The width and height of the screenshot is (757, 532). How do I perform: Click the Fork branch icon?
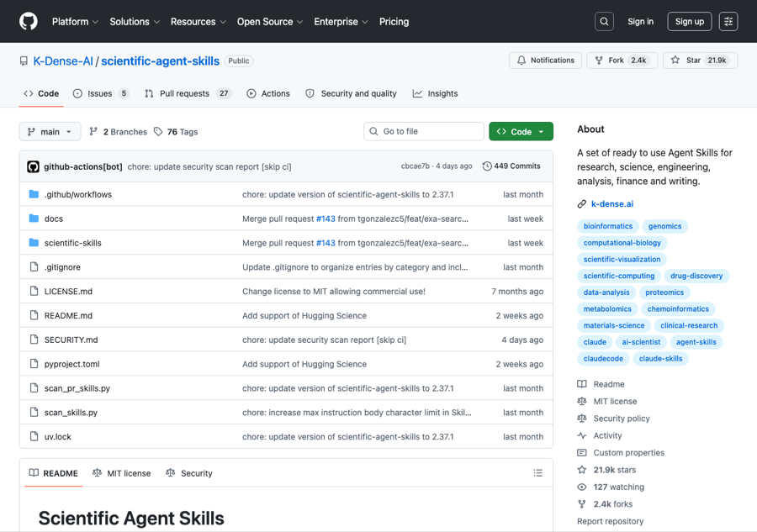pyautogui.click(x=599, y=61)
